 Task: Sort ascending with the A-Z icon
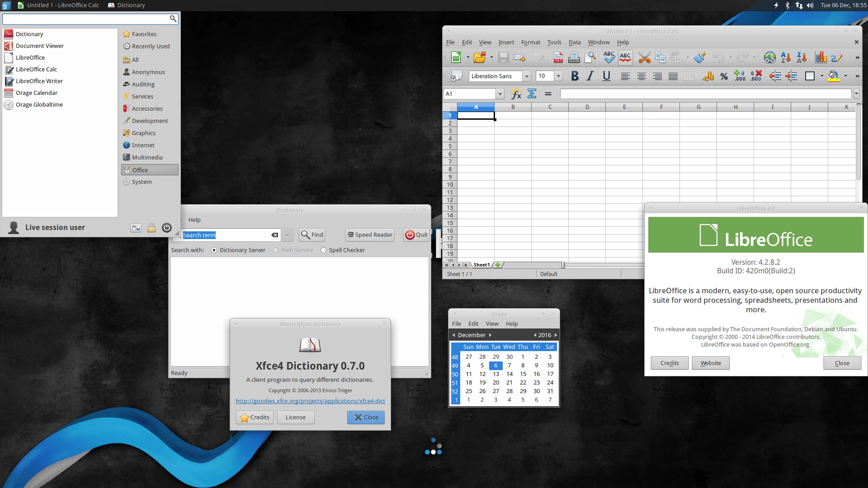click(x=786, y=57)
